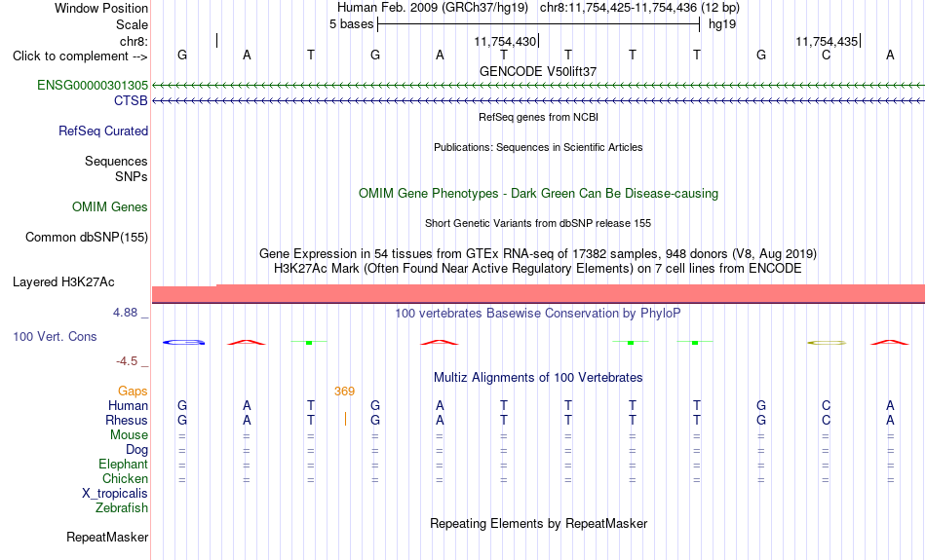
Task: Click the Sequences track label
Action: click(x=116, y=161)
